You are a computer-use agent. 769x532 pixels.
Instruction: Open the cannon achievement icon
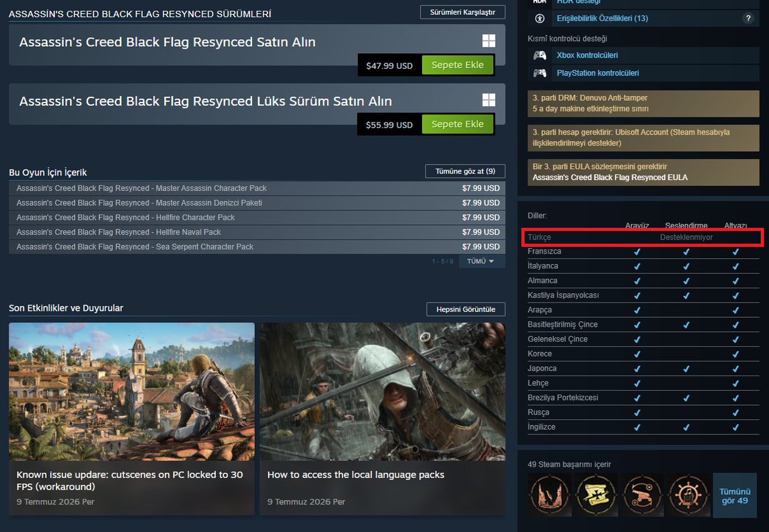tap(642, 495)
